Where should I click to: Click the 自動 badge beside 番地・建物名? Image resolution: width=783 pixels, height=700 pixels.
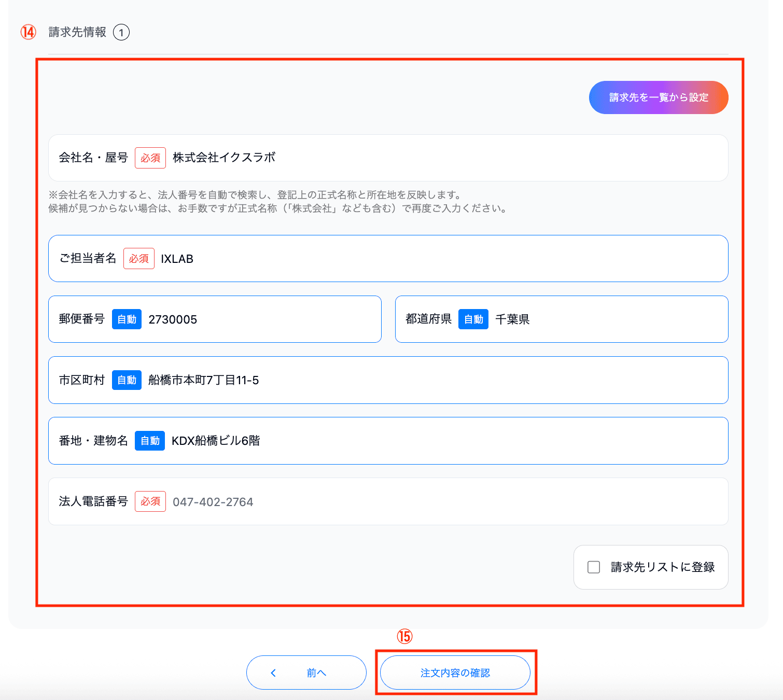pos(150,441)
